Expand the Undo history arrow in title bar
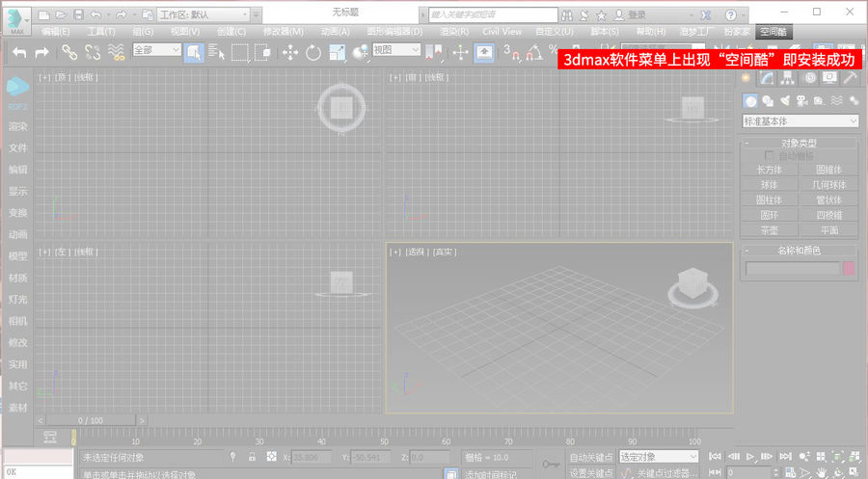 109,14
